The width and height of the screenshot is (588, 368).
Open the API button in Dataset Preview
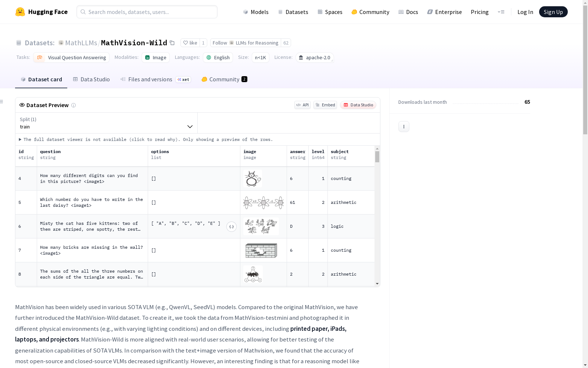(302, 105)
